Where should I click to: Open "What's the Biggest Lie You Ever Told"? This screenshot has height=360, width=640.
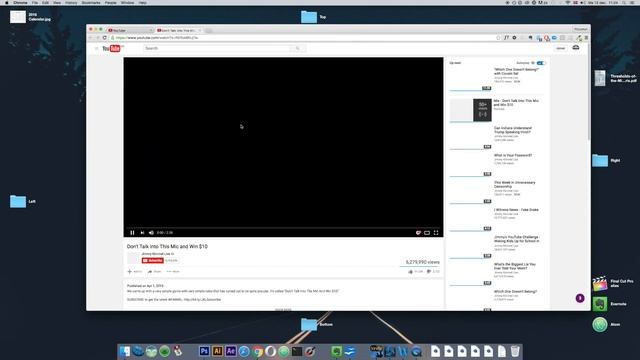(x=515, y=266)
